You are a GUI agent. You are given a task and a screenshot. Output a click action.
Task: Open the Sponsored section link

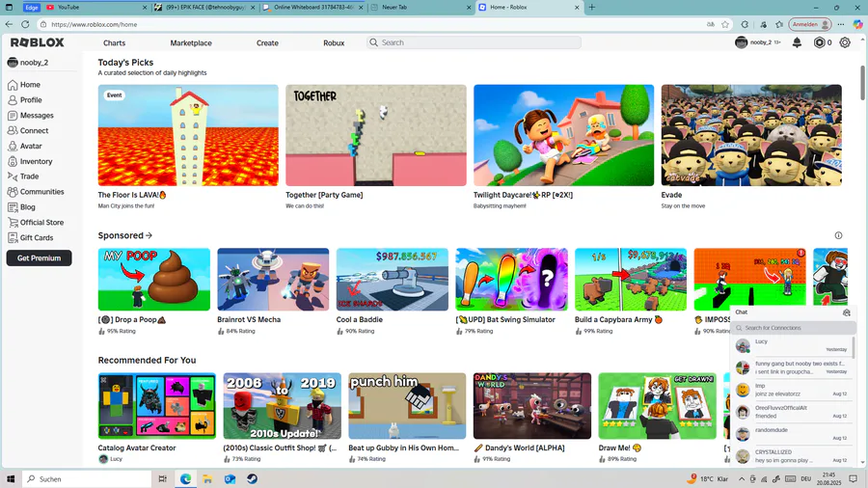tap(125, 235)
